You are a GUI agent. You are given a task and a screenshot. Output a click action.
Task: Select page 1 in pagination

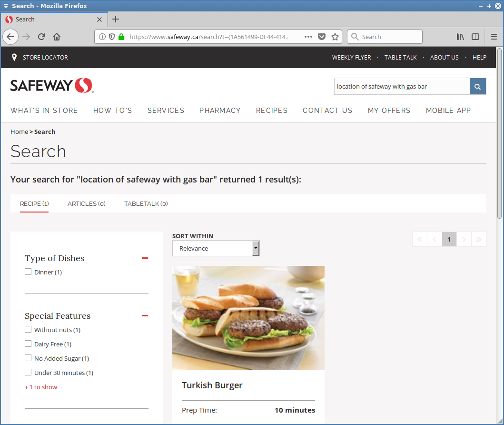click(x=449, y=239)
